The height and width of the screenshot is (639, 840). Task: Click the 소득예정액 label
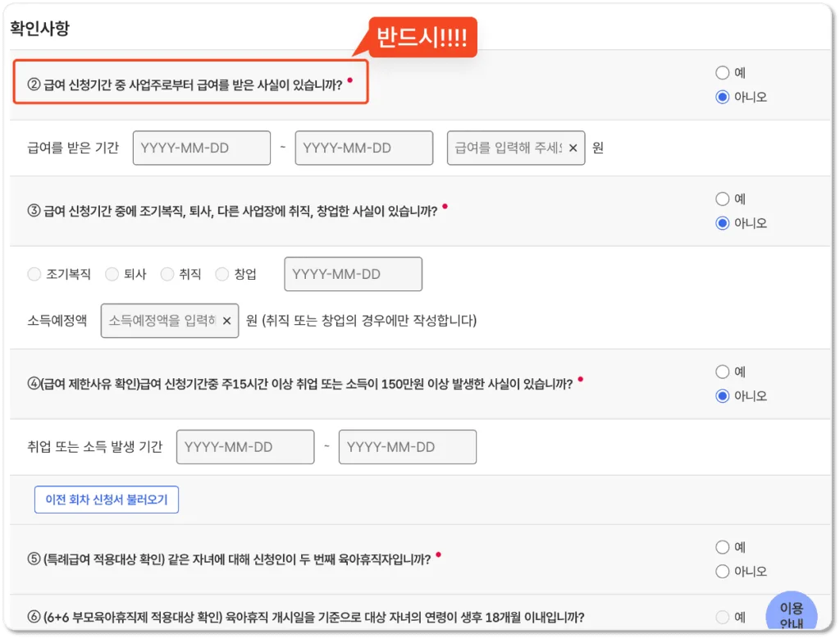57,320
